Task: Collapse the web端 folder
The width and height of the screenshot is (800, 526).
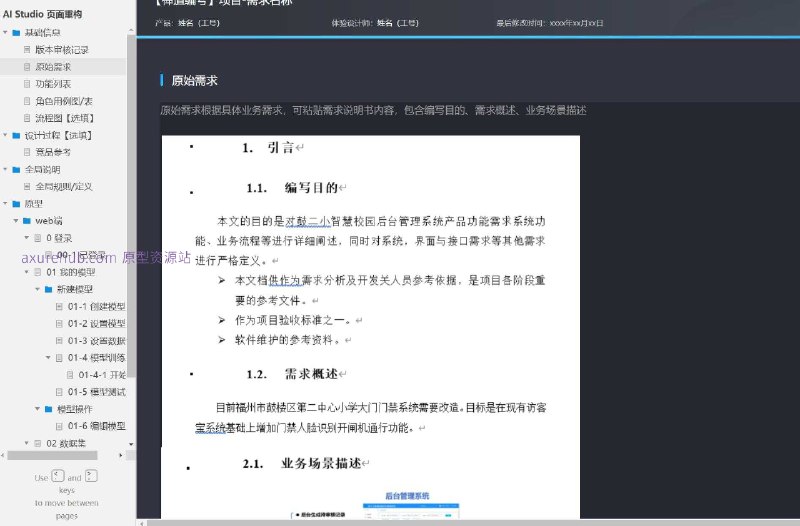Action: [x=16, y=221]
